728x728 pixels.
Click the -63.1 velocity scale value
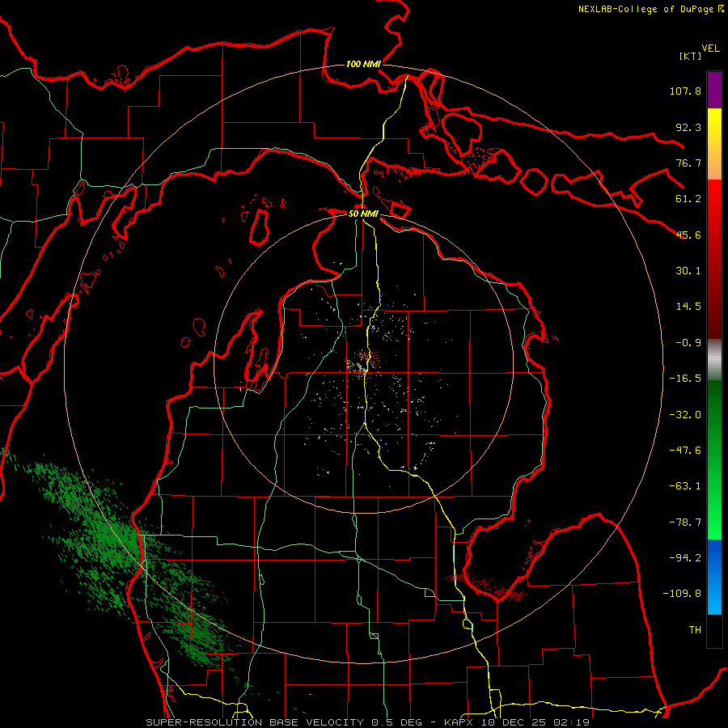click(685, 486)
